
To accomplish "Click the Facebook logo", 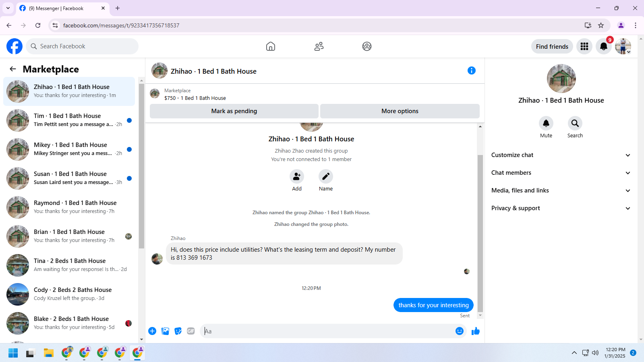I will [x=14, y=46].
